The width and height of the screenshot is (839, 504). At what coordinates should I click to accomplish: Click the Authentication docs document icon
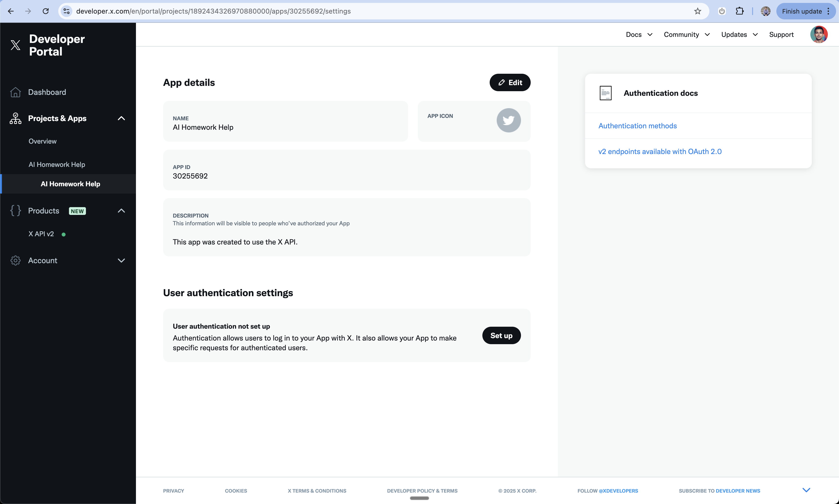tap(605, 93)
